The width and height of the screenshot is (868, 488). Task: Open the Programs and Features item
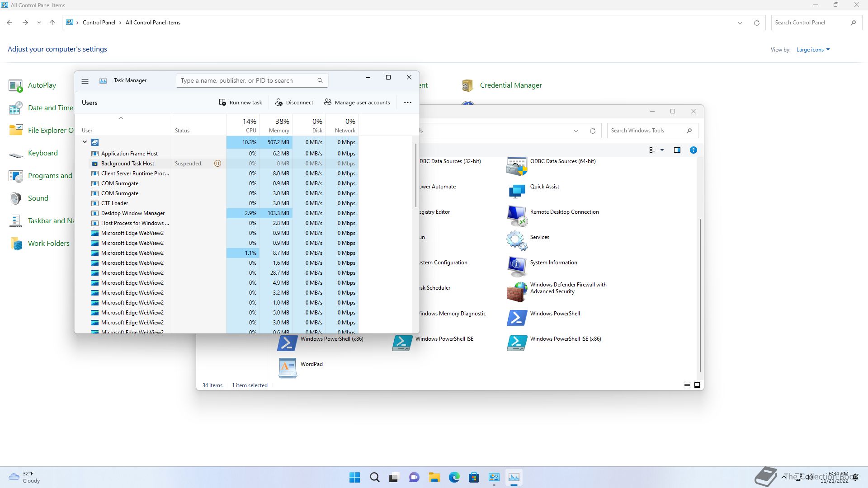(x=41, y=176)
